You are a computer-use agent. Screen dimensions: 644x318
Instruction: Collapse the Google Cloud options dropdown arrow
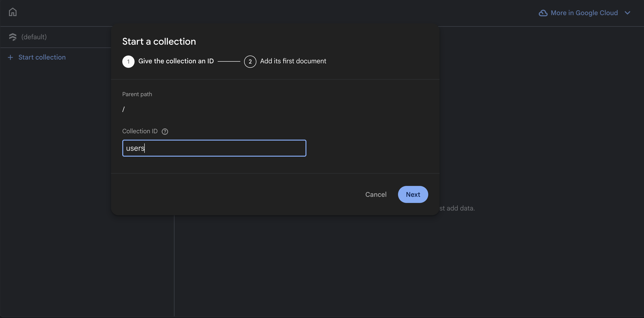point(628,13)
